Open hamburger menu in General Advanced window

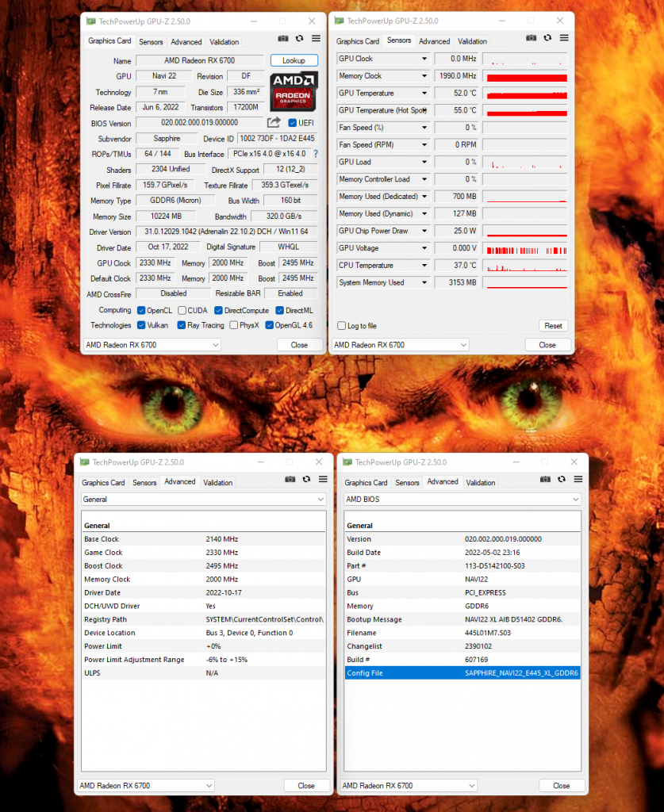coord(323,479)
